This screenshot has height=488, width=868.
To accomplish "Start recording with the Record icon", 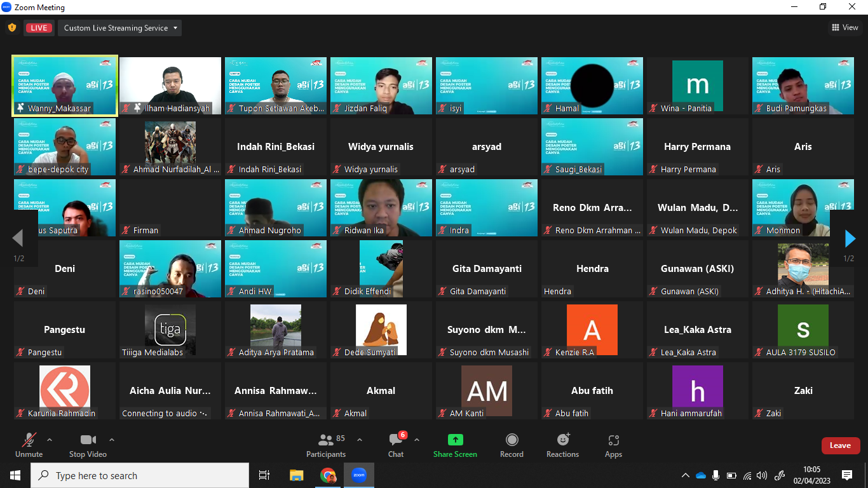I will point(512,440).
